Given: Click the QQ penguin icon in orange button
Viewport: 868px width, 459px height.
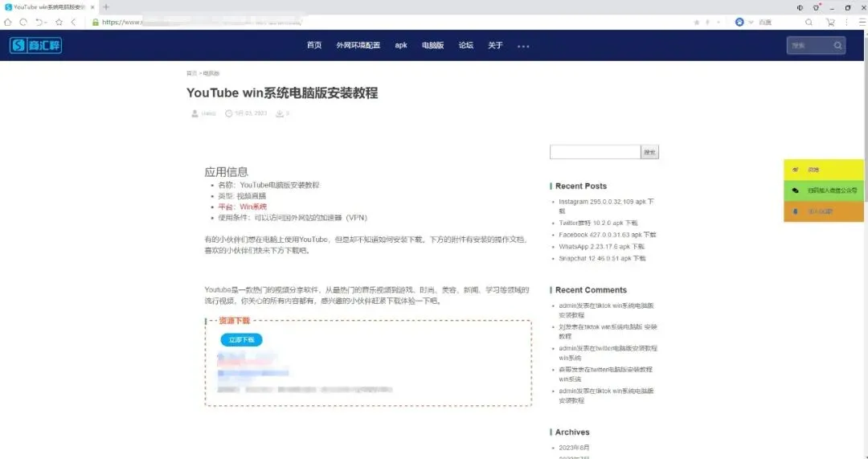Looking at the screenshot, I should pyautogui.click(x=796, y=211).
